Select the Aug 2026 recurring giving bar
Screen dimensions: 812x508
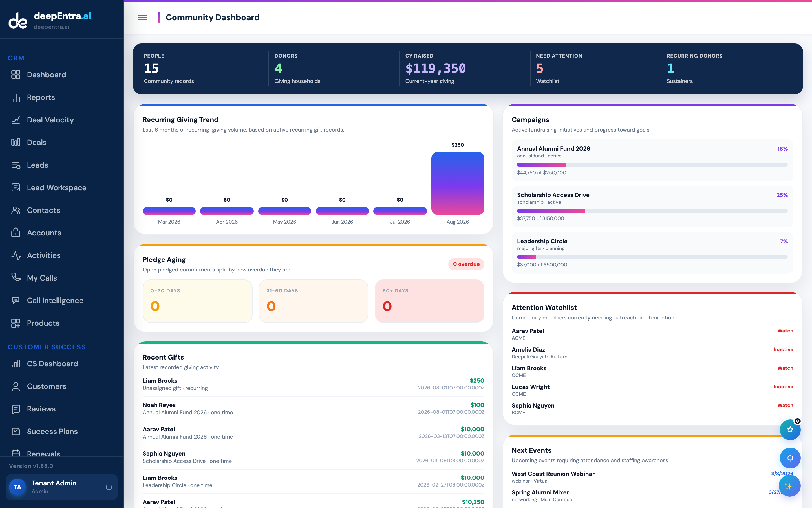pyautogui.click(x=458, y=183)
